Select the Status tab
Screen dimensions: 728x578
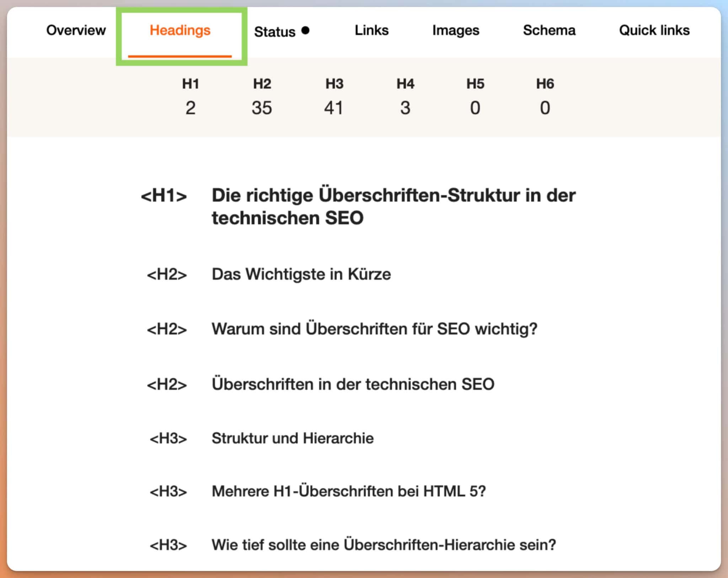pyautogui.click(x=274, y=31)
